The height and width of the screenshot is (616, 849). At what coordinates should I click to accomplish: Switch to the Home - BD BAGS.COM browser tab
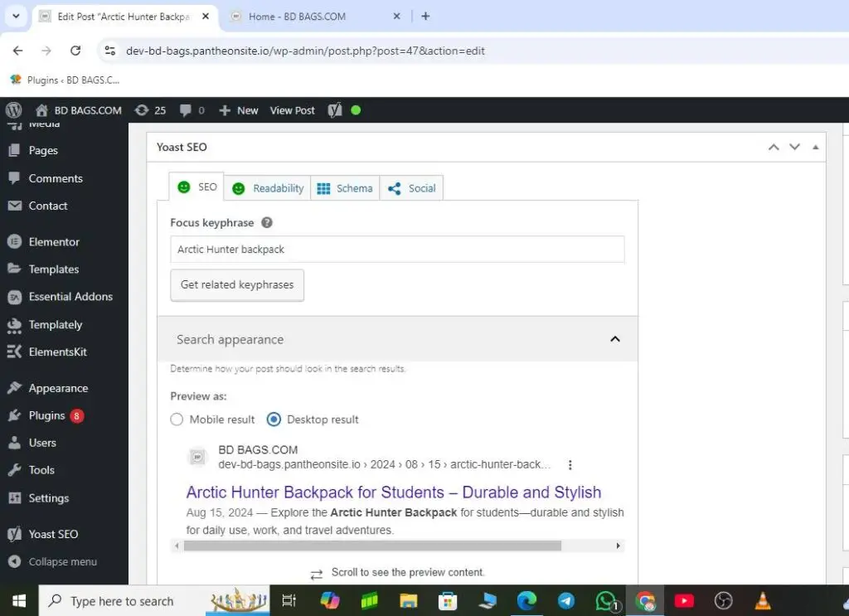(x=314, y=17)
